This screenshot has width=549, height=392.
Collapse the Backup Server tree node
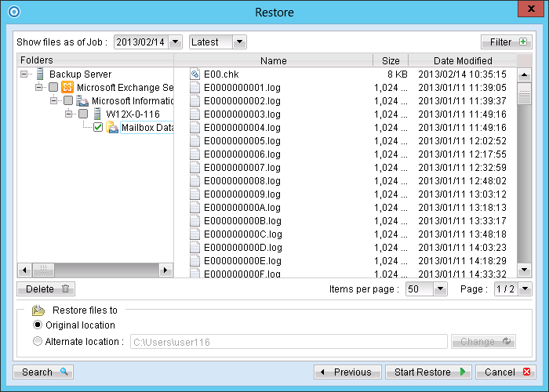pyautogui.click(x=24, y=74)
